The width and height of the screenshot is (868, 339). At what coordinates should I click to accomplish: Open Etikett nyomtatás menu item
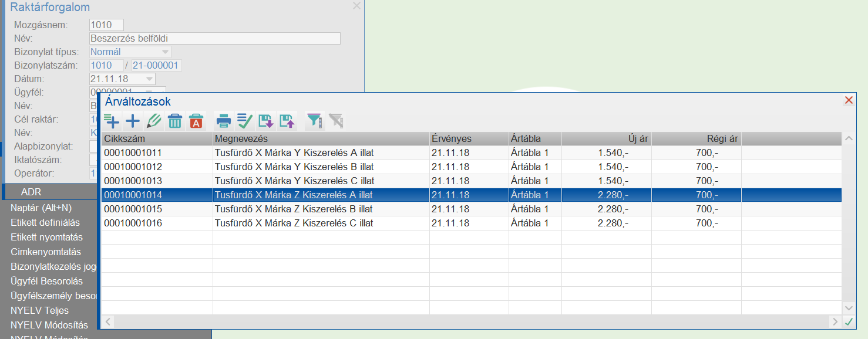click(46, 237)
